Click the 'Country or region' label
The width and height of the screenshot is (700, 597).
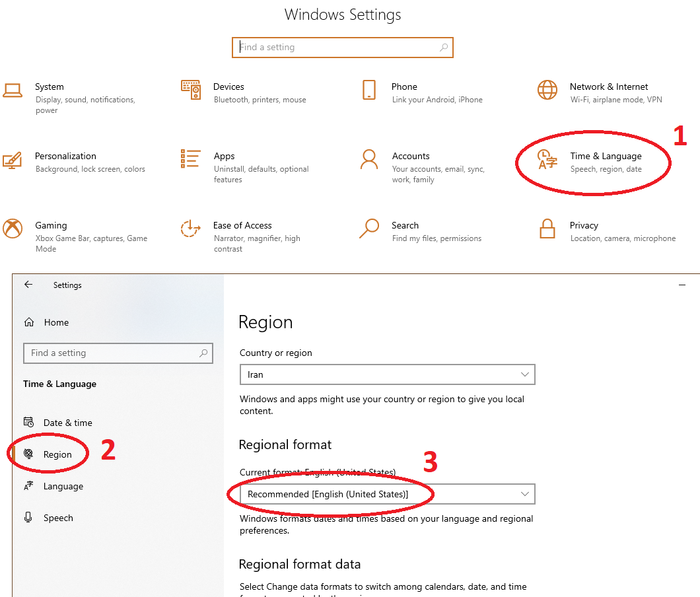point(276,353)
